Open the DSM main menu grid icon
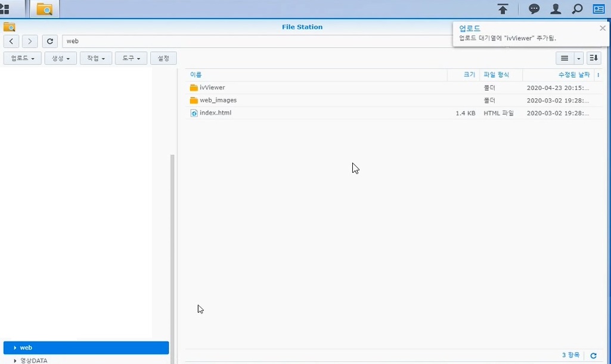Image resolution: width=611 pixels, height=364 pixels. pos(4,9)
